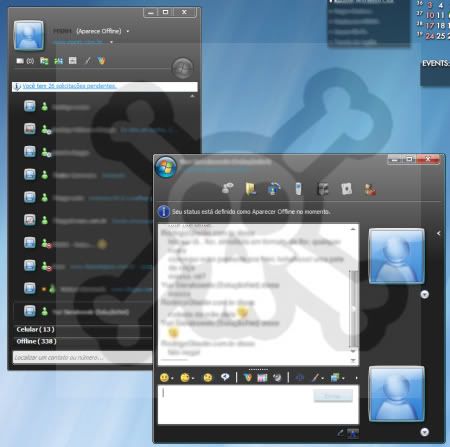
Task: Change font with the dark blue icon
Action: tap(299, 378)
